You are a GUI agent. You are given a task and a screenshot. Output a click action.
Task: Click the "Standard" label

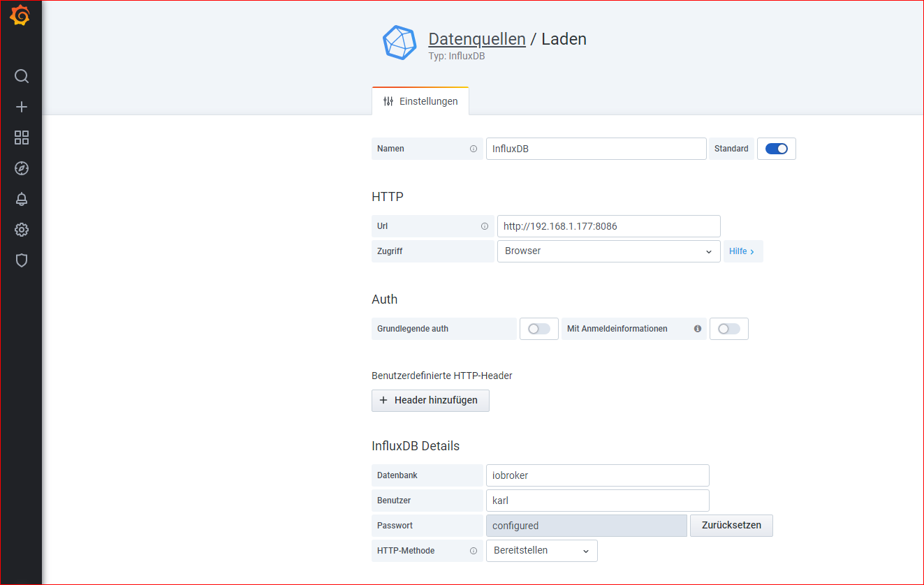[731, 149]
